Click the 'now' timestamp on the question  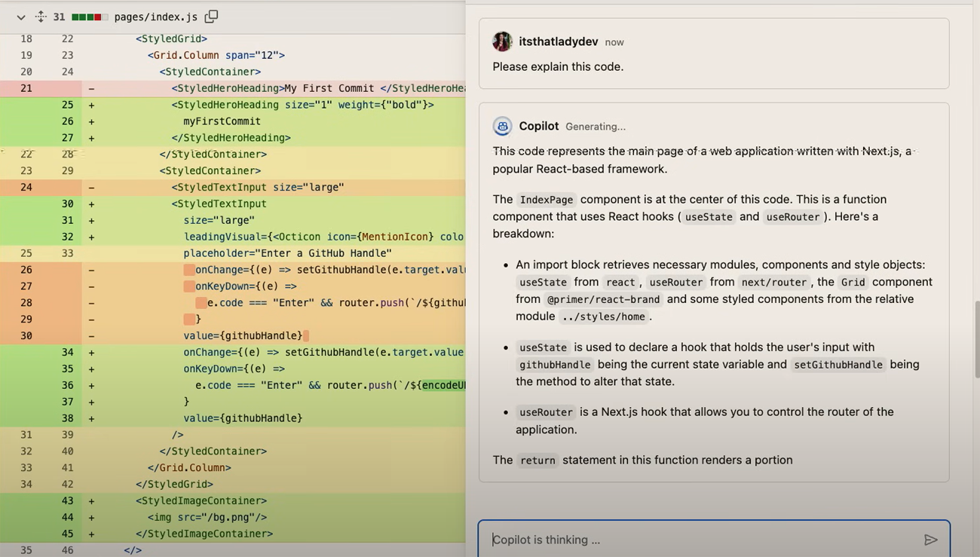[614, 42]
